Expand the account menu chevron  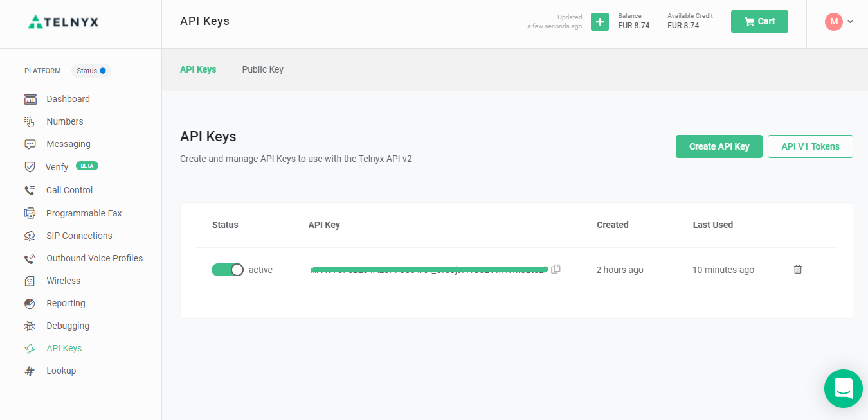[851, 22]
